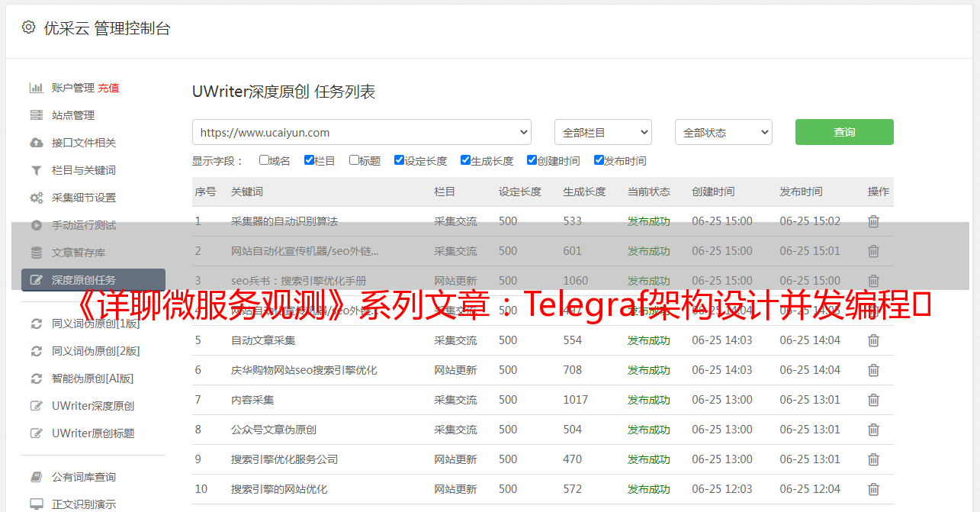Click keyword 内容采集 in row 7
The width and height of the screenshot is (980, 512).
click(252, 400)
